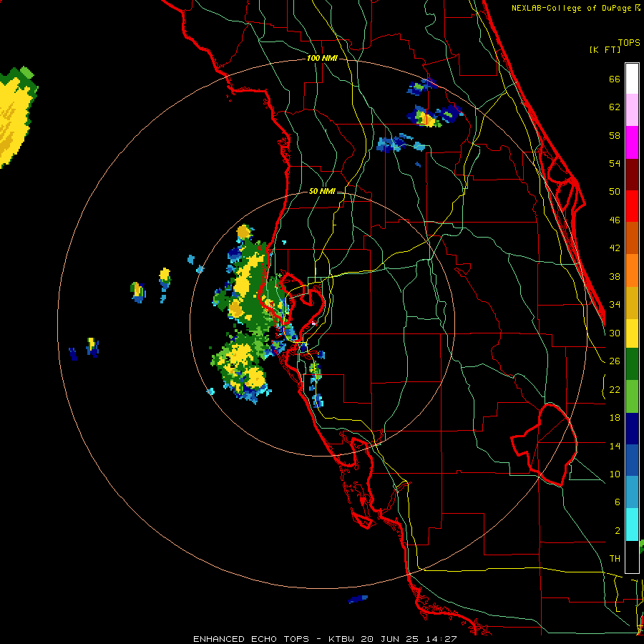644x644 pixels.
Task: Pick the bright yellow legend swatch
Action: pyautogui.click(x=632, y=333)
